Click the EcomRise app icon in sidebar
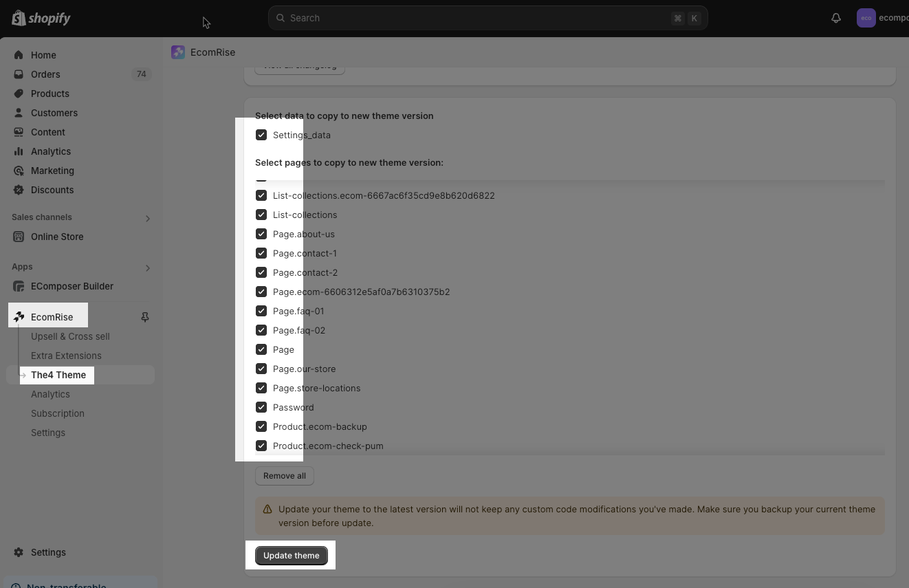This screenshot has width=909, height=588. [19, 317]
